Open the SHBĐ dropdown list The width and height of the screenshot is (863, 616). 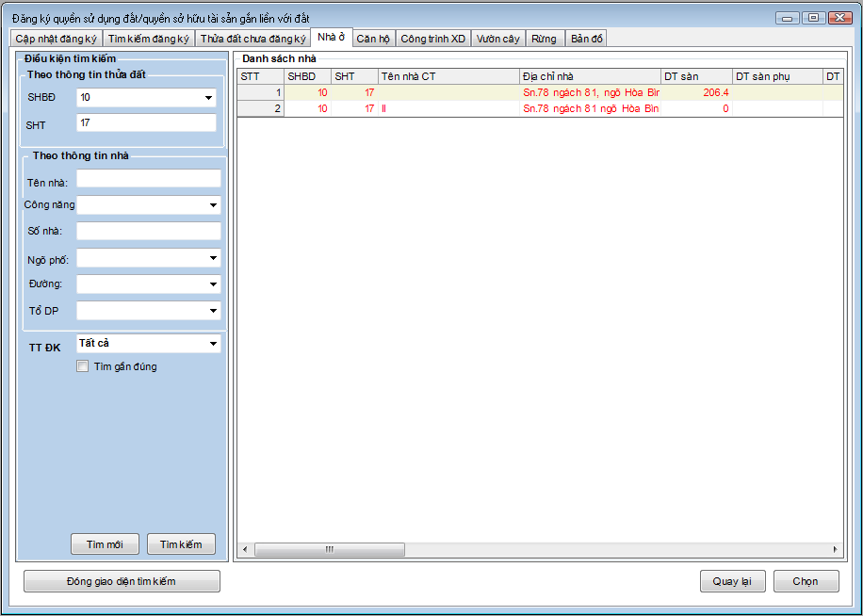tap(208, 98)
